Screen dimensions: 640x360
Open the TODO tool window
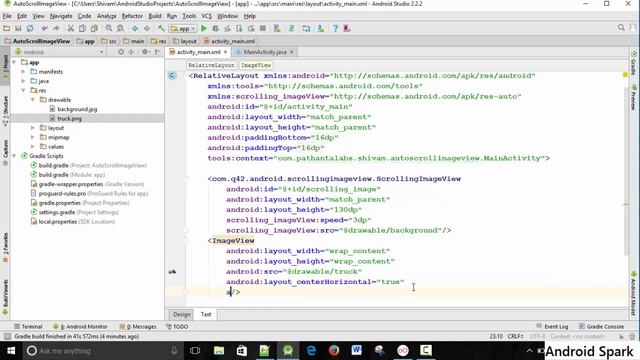pos(177,327)
